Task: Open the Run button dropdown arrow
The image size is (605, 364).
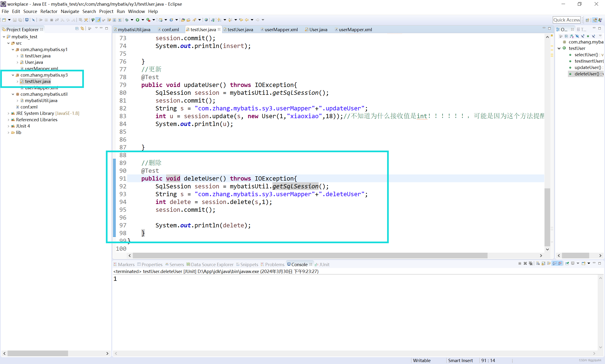Action: [143, 20]
